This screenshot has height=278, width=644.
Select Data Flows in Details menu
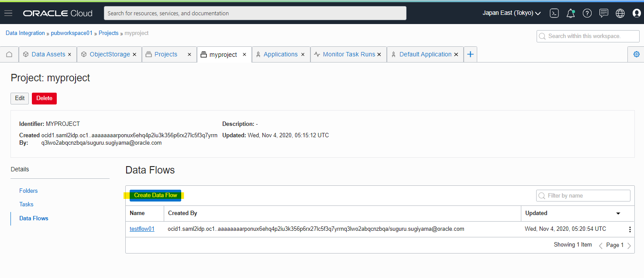point(34,218)
